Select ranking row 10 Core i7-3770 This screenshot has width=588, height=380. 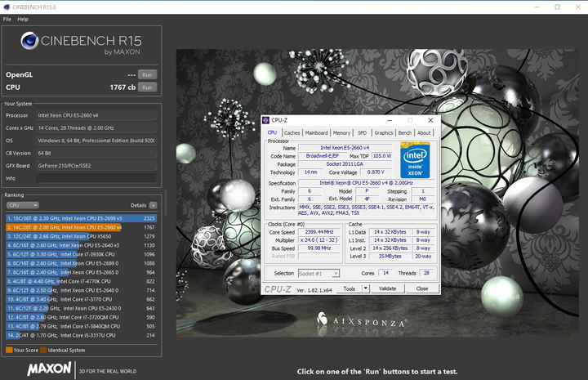click(x=81, y=299)
